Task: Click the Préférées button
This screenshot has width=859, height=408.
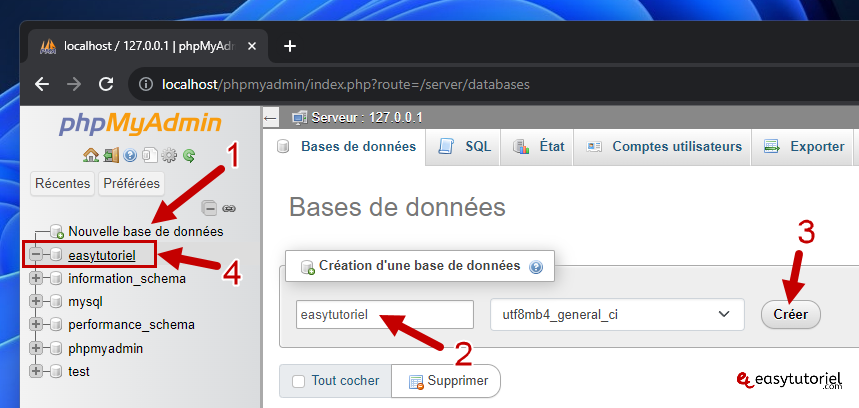Action: tap(131, 183)
